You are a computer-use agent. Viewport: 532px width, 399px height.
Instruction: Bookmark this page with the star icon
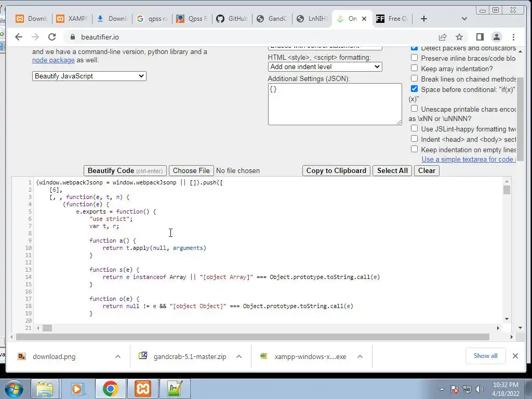coord(459,37)
